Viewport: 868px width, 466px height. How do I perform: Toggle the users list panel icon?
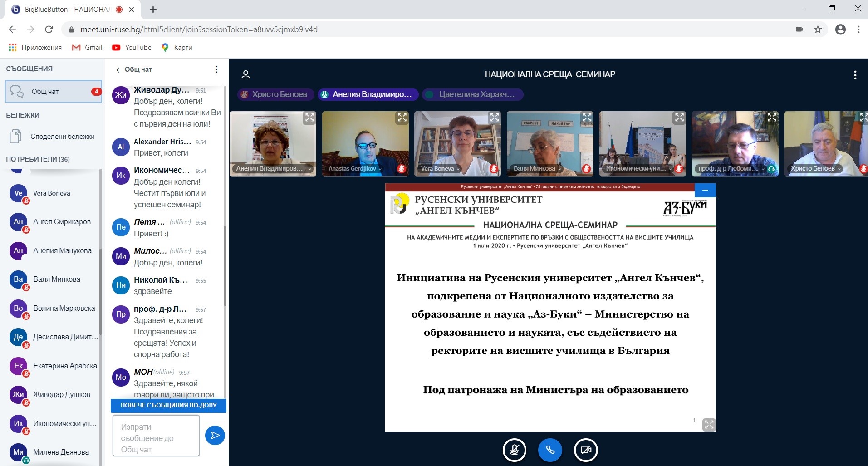[245, 74]
